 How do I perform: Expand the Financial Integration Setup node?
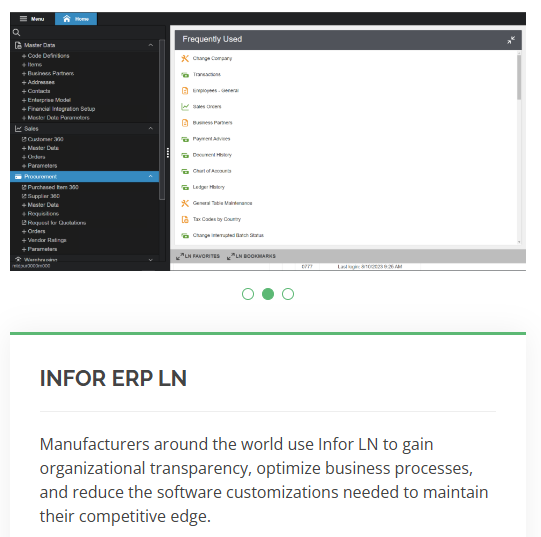click(x=24, y=109)
